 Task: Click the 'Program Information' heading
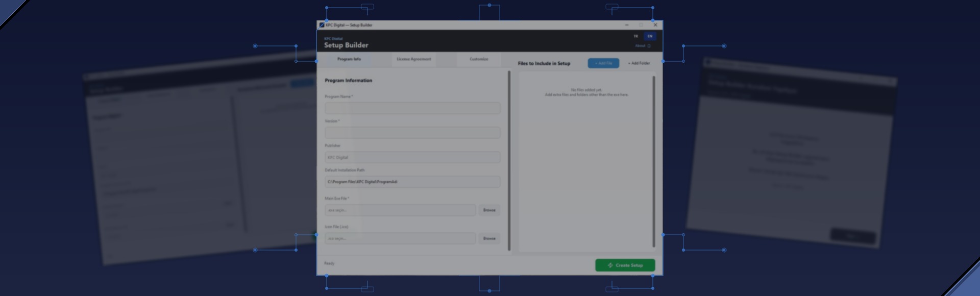pyautogui.click(x=349, y=81)
